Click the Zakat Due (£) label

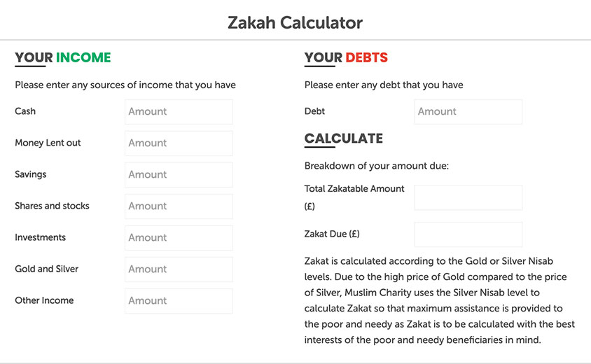tap(332, 234)
